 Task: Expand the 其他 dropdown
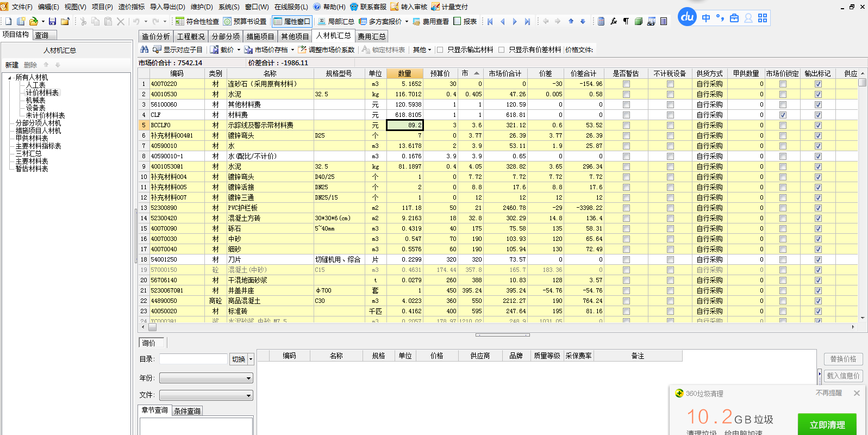coord(422,49)
